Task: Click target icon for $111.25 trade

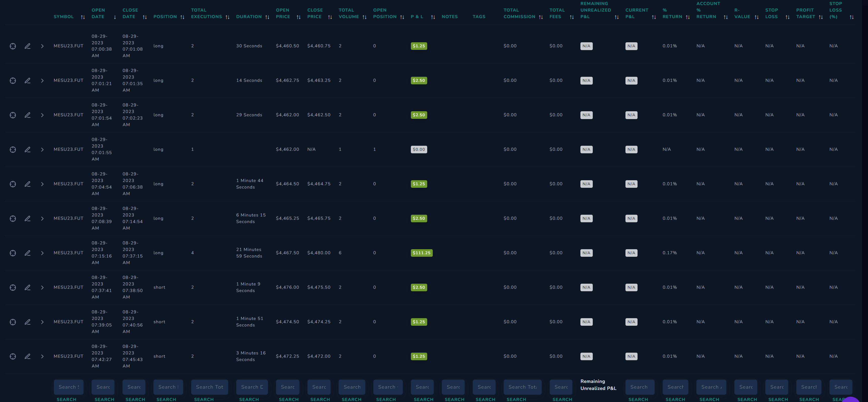Action: point(13,253)
